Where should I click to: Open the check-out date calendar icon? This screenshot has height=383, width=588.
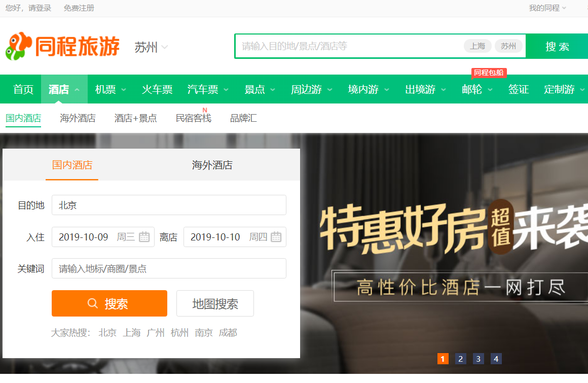[x=276, y=237]
